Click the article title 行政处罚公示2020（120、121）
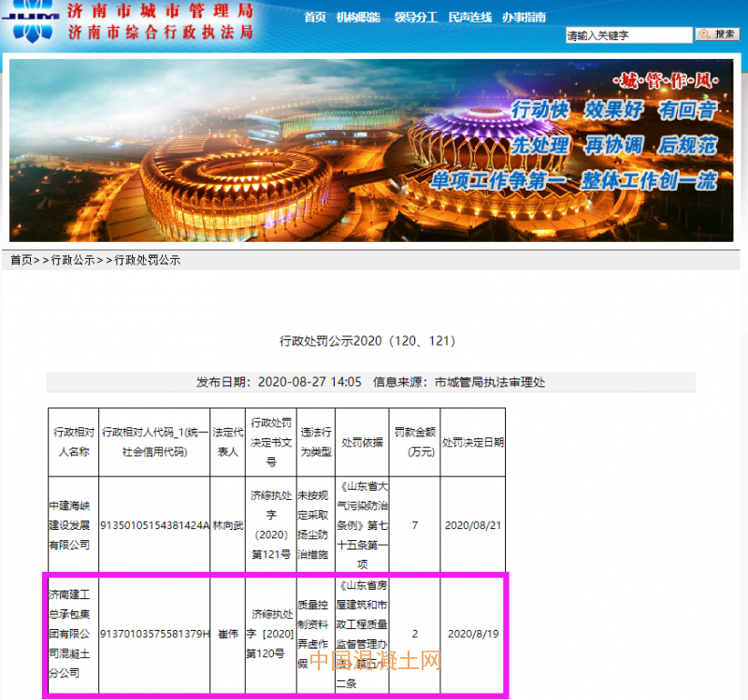Viewport: 748px width, 700px height. 367,341
